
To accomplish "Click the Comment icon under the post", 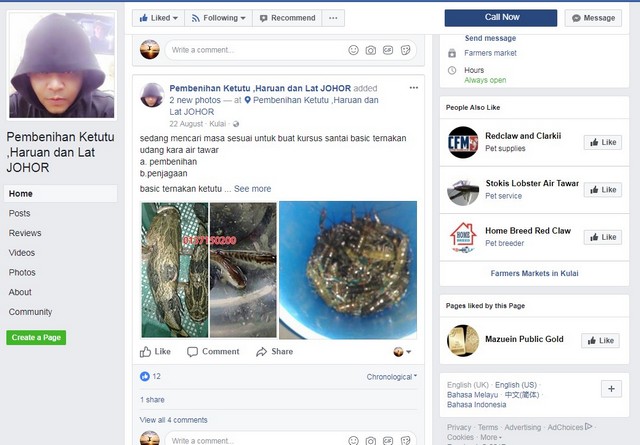I will (192, 352).
